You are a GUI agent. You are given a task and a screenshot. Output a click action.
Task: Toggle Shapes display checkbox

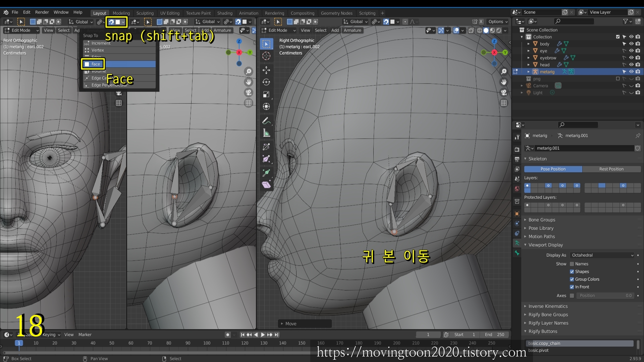(x=572, y=272)
